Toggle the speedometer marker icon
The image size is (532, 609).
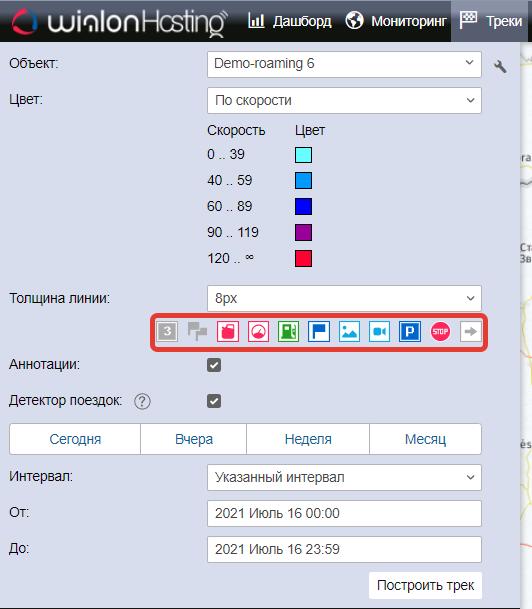[258, 332]
